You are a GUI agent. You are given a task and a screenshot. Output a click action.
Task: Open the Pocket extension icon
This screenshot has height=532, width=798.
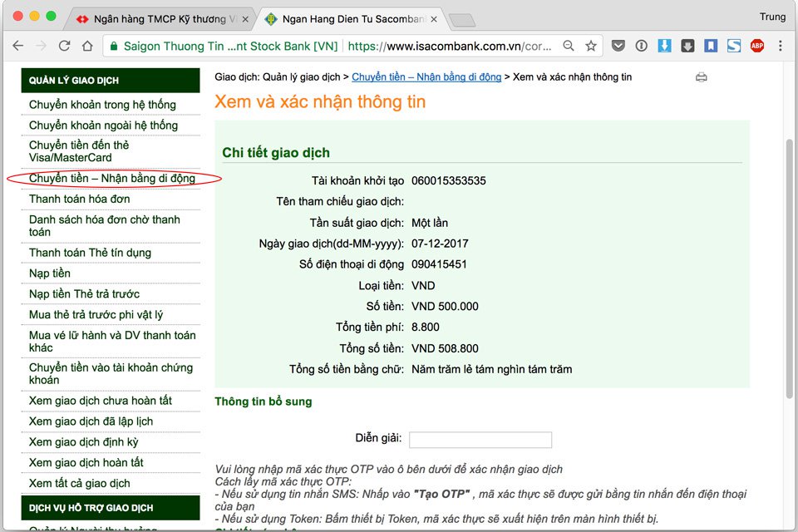click(x=618, y=46)
